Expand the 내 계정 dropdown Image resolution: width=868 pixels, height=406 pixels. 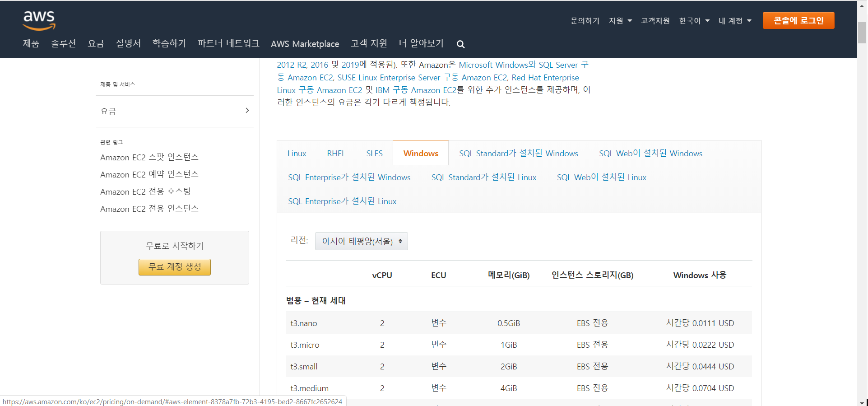(x=735, y=21)
